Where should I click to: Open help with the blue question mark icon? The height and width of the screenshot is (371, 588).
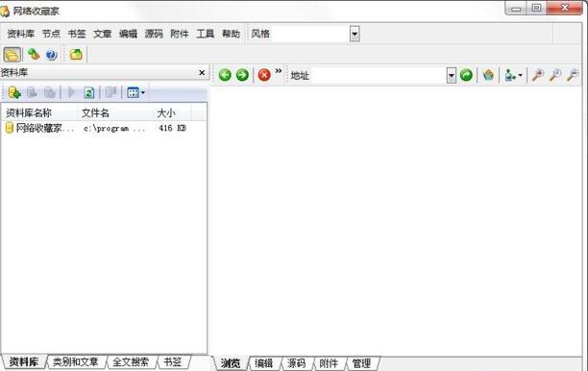[x=51, y=55]
